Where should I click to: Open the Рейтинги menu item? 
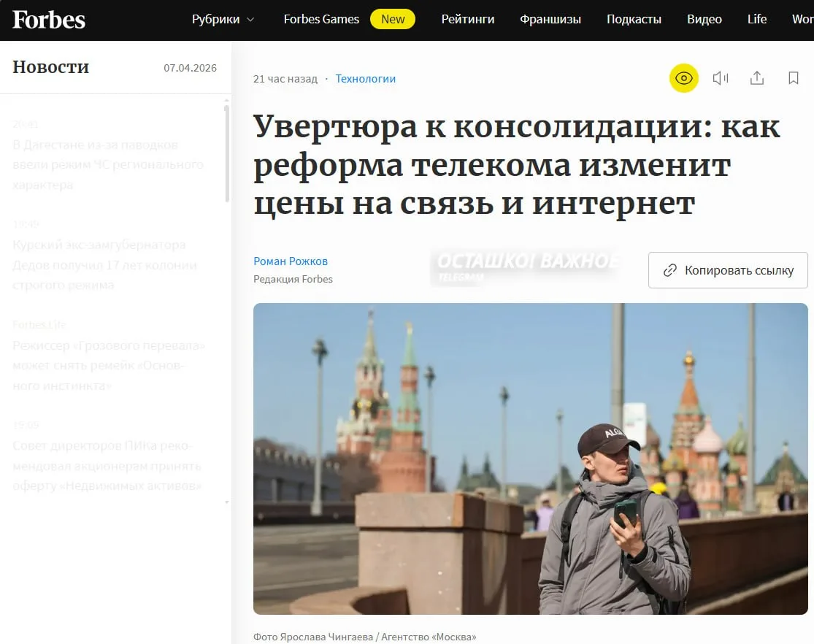coord(468,19)
